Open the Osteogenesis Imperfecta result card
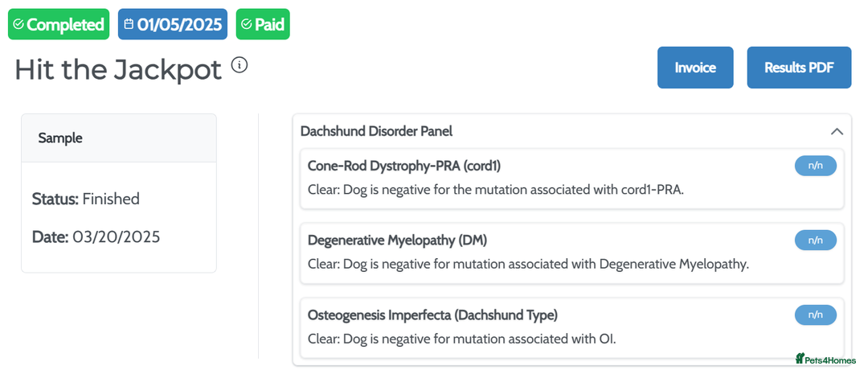The image size is (868, 370). point(432,314)
